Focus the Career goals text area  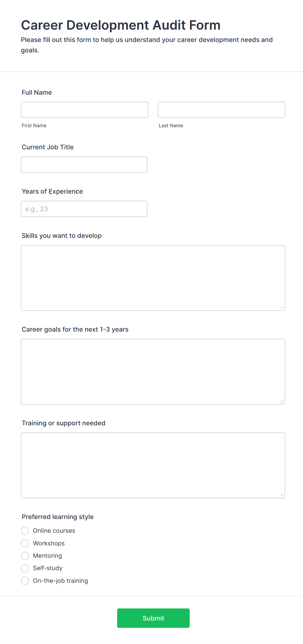[153, 371]
